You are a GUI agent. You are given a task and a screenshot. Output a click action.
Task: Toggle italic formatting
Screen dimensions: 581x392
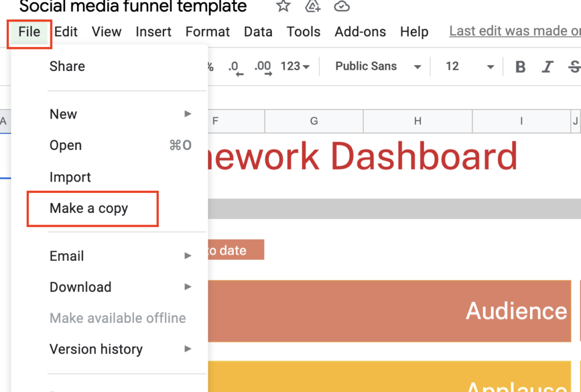[548, 67]
